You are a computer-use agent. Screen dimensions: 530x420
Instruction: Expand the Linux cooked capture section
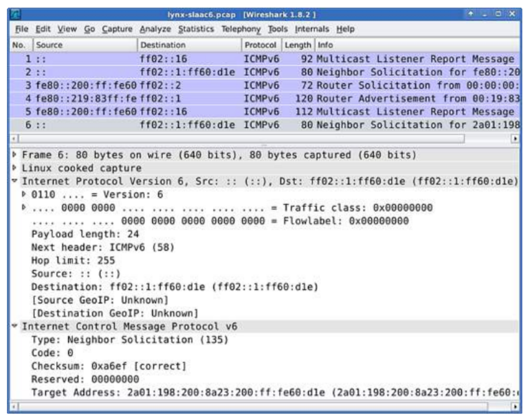coord(15,168)
